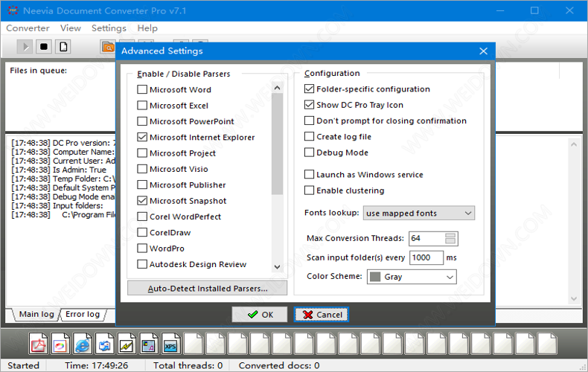Enable the Autodesk Design Review parser

point(142,264)
